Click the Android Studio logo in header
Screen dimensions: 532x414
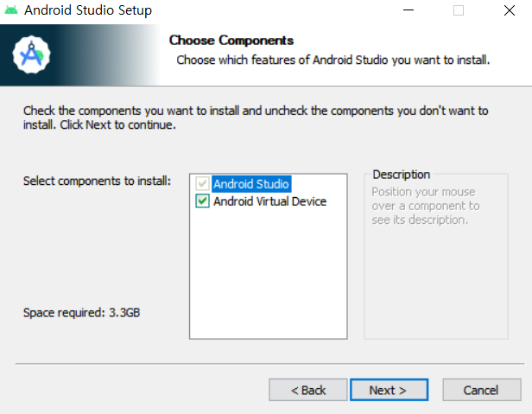(32, 54)
